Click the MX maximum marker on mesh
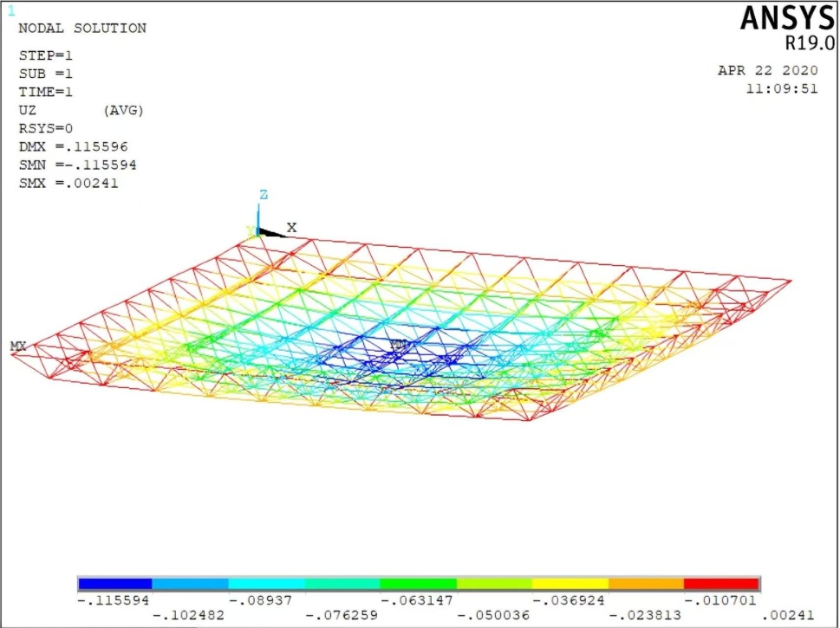 point(17,346)
